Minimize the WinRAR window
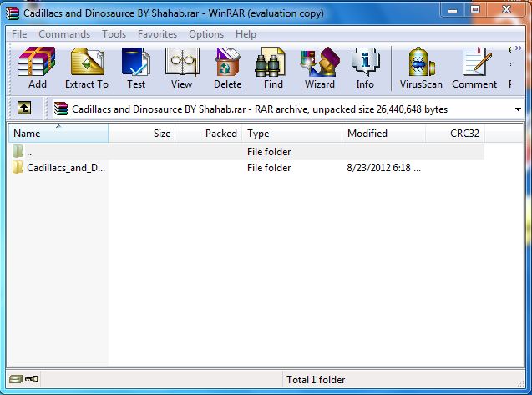532x395 pixels. coord(453,9)
